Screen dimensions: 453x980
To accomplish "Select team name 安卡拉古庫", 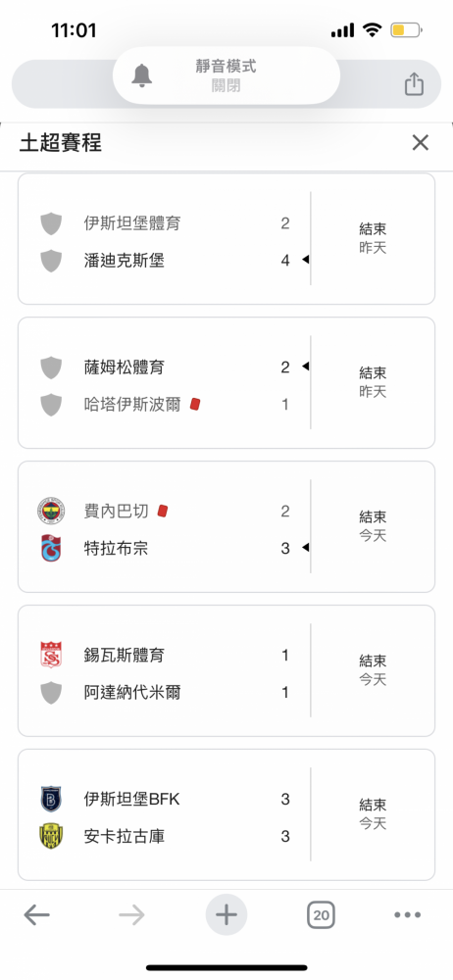I will coord(124,836).
